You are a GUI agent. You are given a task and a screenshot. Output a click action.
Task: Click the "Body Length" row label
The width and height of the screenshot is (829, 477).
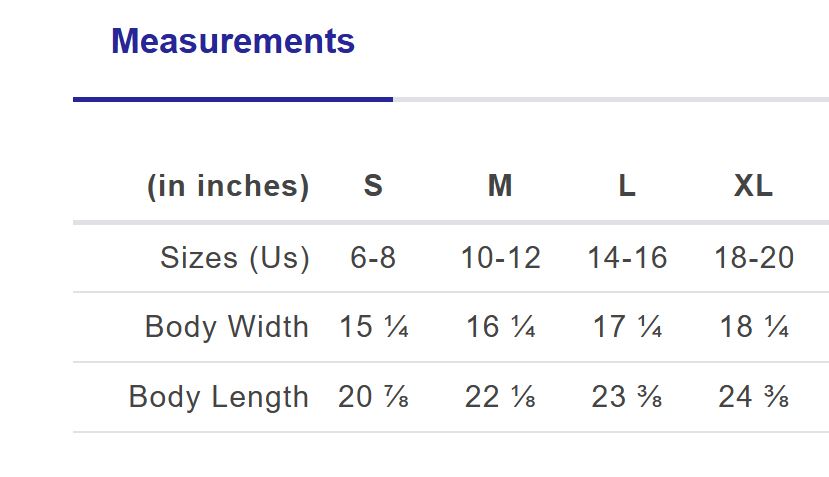click(x=219, y=397)
